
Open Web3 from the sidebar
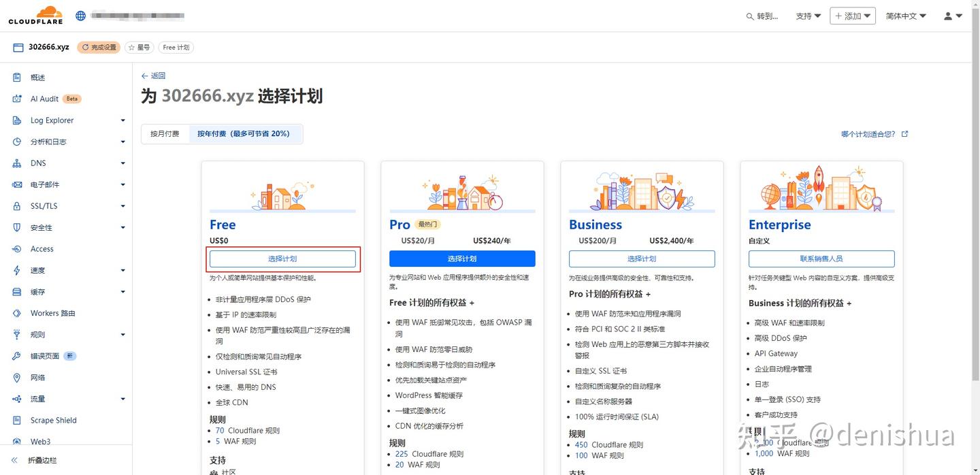click(x=17, y=441)
